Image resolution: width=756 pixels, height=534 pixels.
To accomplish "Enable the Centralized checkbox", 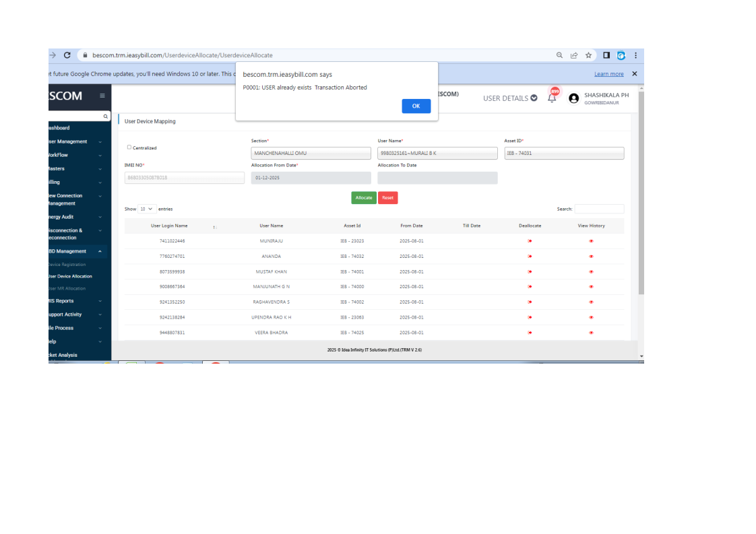I will tap(129, 147).
